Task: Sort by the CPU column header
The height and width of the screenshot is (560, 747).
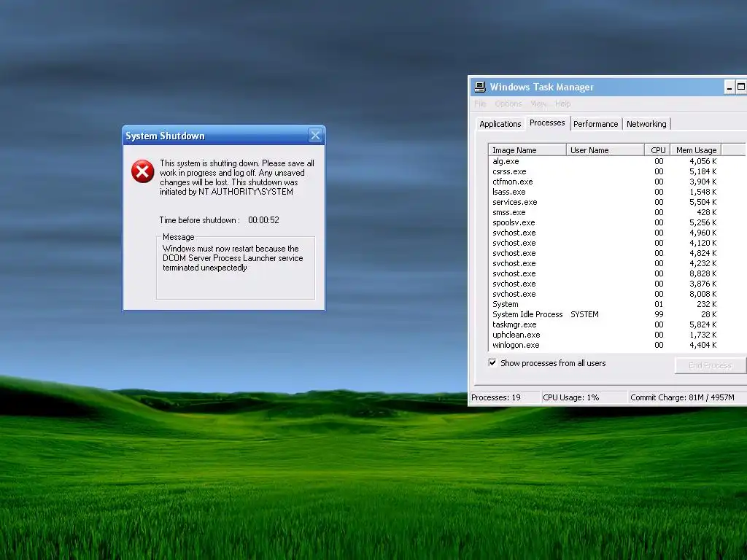Action: click(657, 150)
